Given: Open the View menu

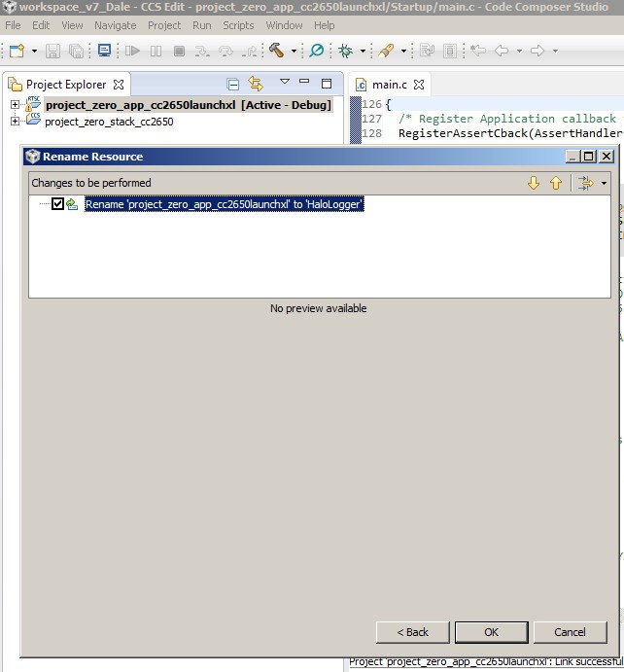Looking at the screenshot, I should (72, 25).
